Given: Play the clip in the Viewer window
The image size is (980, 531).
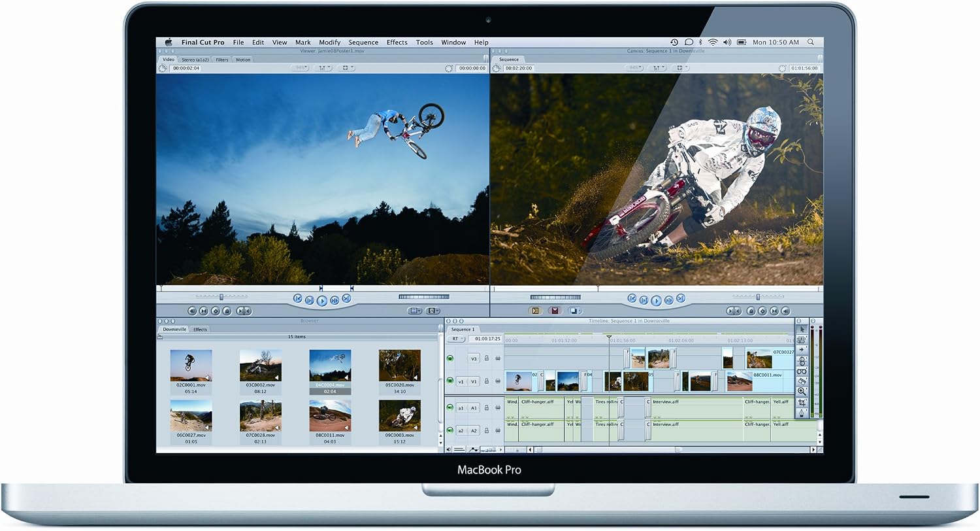Looking at the screenshot, I should pos(322,301).
